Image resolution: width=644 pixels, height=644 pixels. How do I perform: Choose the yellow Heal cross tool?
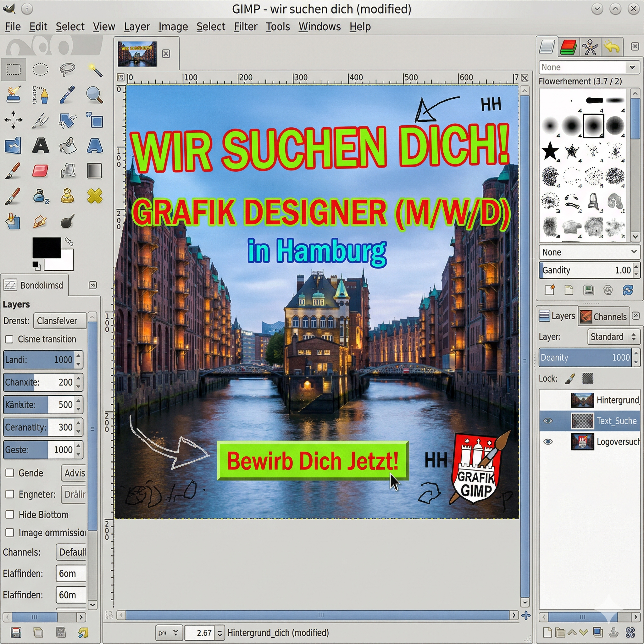[95, 196]
